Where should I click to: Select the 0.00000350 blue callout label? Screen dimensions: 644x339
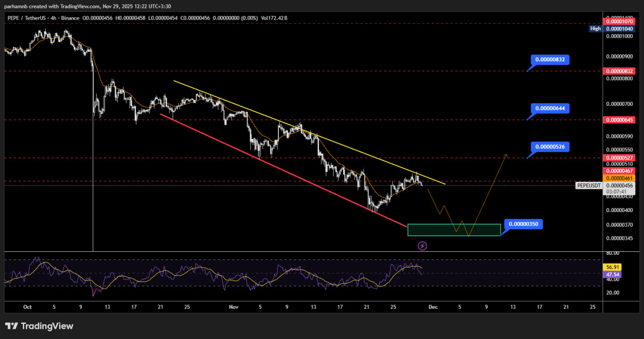tap(523, 224)
